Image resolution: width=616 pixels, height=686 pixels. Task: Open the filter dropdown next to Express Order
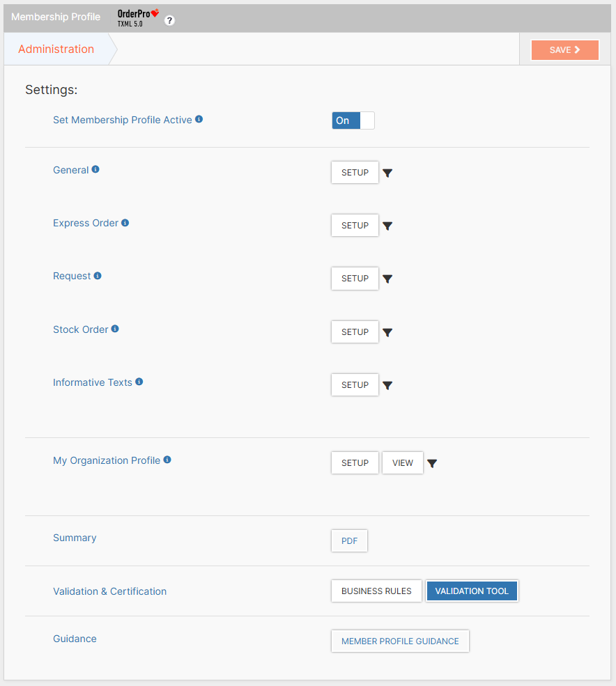(387, 225)
